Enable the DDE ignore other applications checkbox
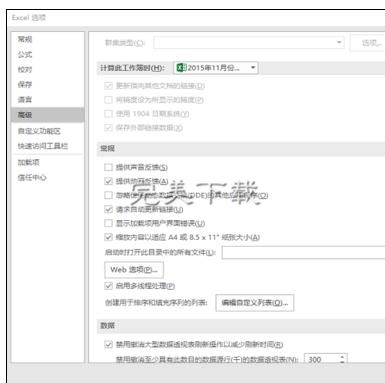Screen dimensions: 385x383 [108, 195]
